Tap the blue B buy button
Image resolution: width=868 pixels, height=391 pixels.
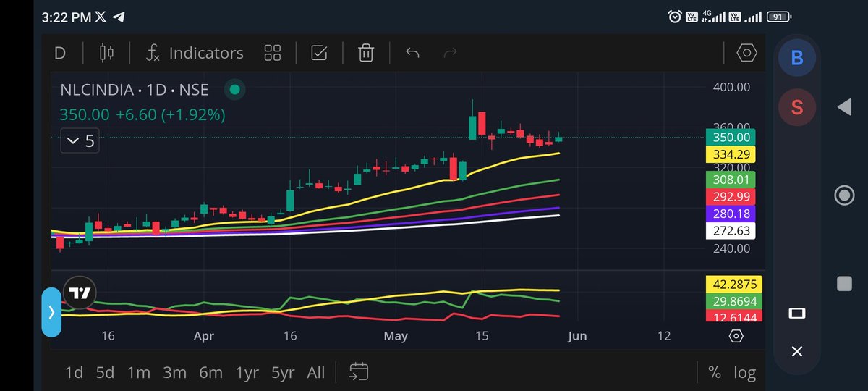coord(797,58)
